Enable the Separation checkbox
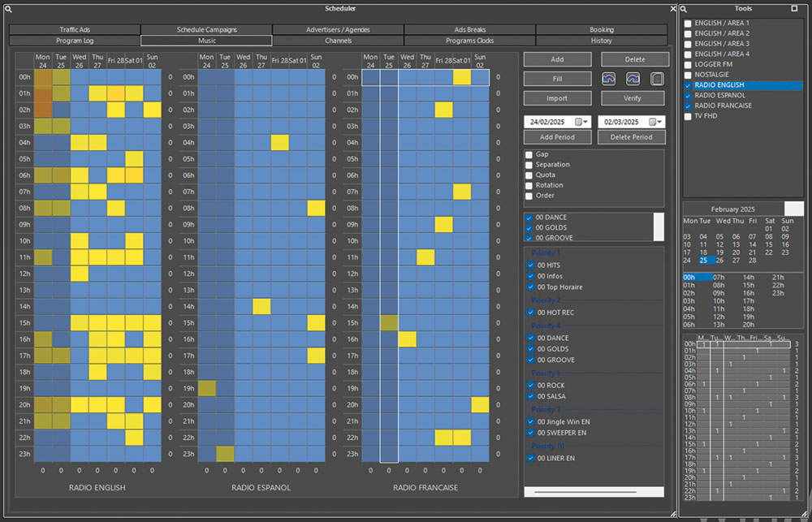This screenshot has width=812, height=522. pyautogui.click(x=529, y=165)
